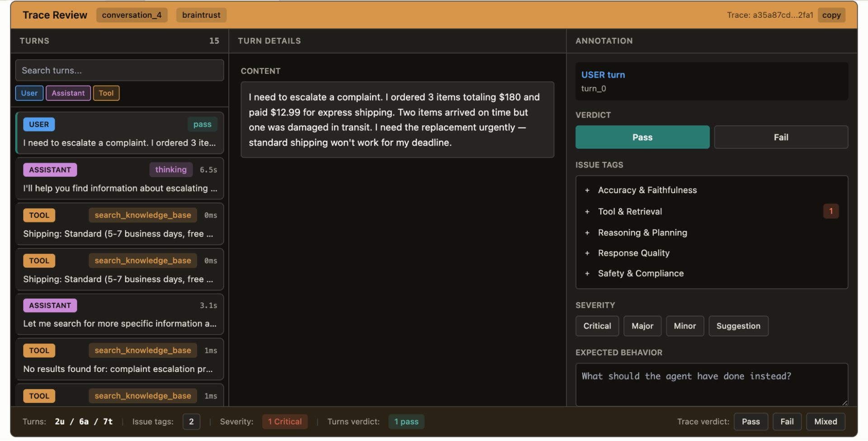868x441 pixels.
Task: Mark turn verdict as Fail
Action: click(781, 137)
